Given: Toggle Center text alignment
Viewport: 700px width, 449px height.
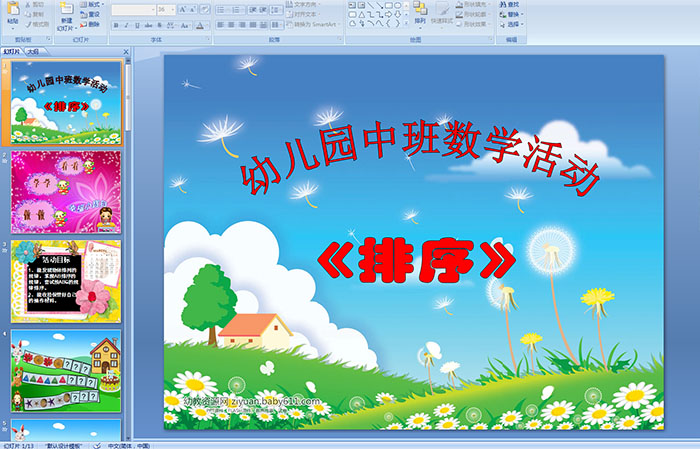Looking at the screenshot, I should click(x=231, y=25).
